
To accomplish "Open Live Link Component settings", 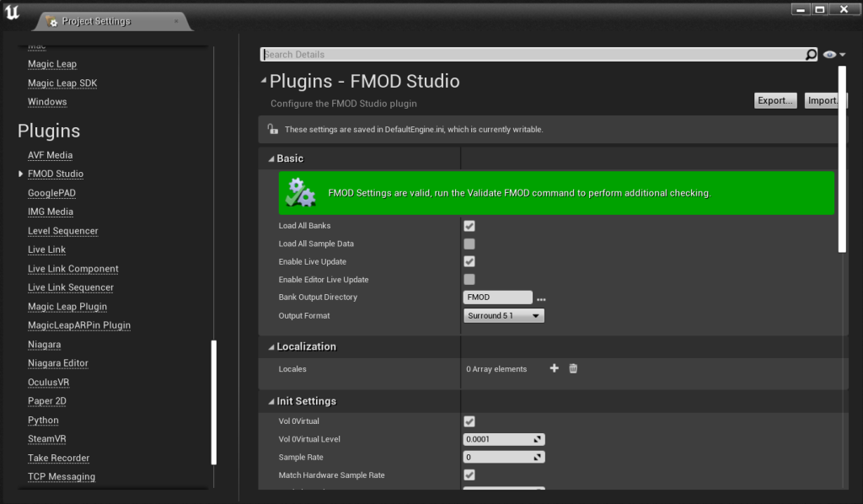I will [x=73, y=269].
